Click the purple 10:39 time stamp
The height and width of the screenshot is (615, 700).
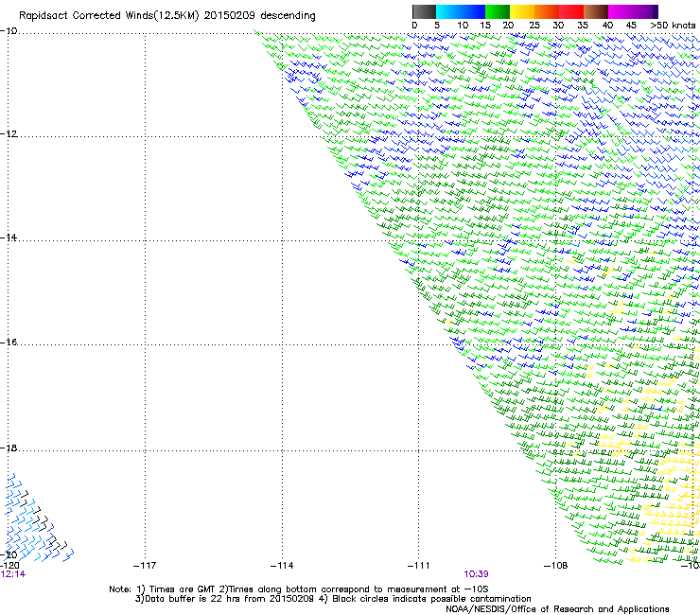[x=476, y=574]
